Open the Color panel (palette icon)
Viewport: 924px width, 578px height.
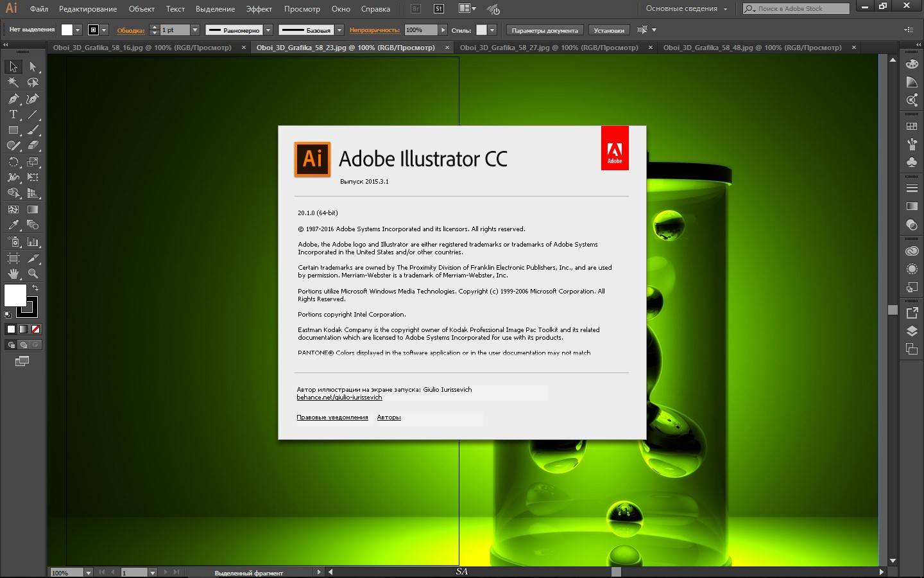click(x=912, y=64)
